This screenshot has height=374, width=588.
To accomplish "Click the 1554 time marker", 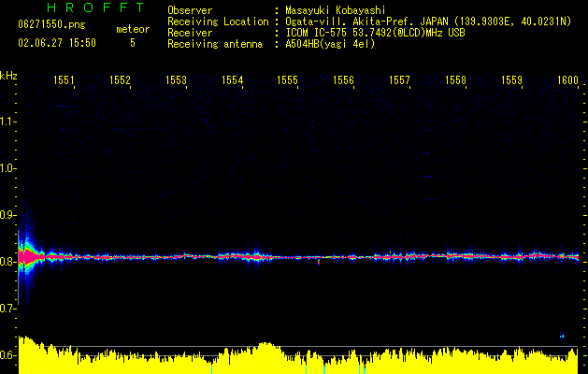I will pyautogui.click(x=232, y=80).
